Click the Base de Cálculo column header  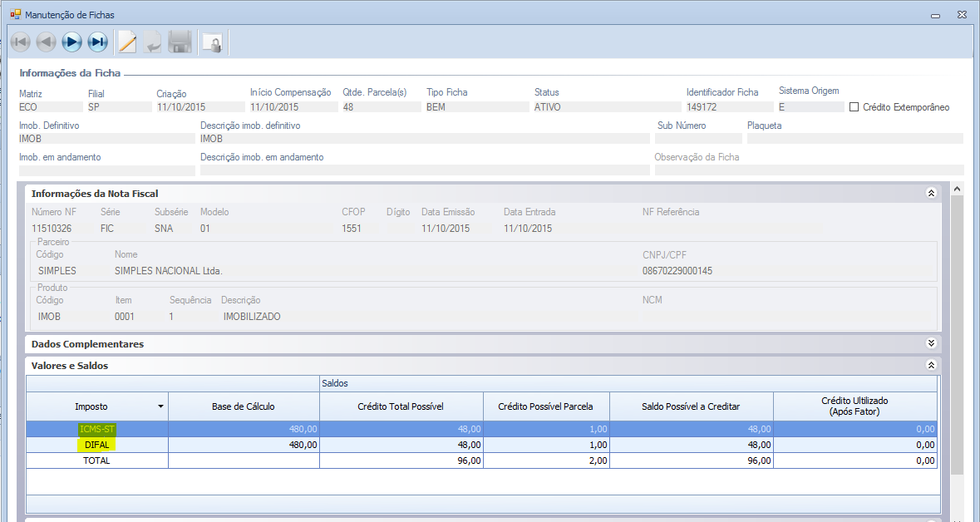[244, 406]
